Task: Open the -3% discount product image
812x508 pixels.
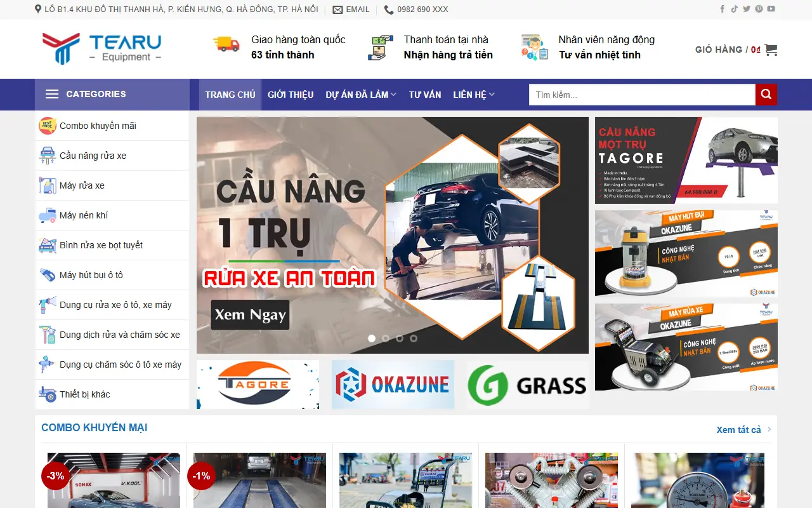Action: 114,481
